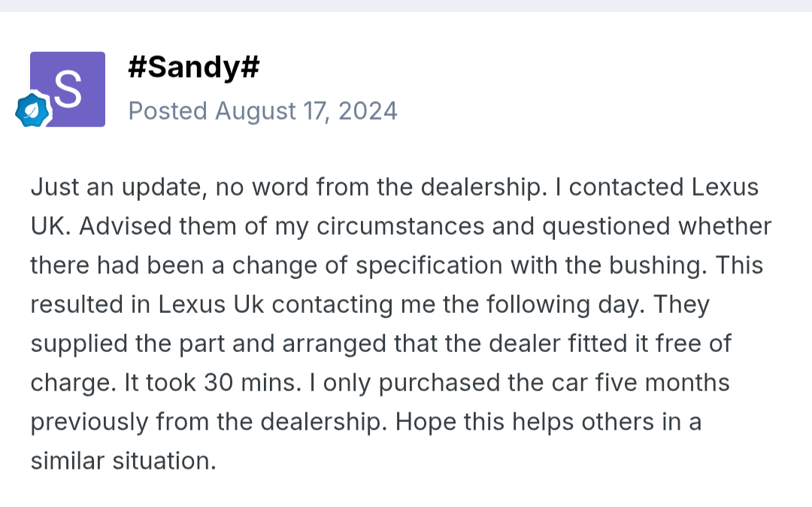Image resolution: width=812 pixels, height=507 pixels.
Task: Click the word 'dealership' in the first line
Action: (x=483, y=187)
